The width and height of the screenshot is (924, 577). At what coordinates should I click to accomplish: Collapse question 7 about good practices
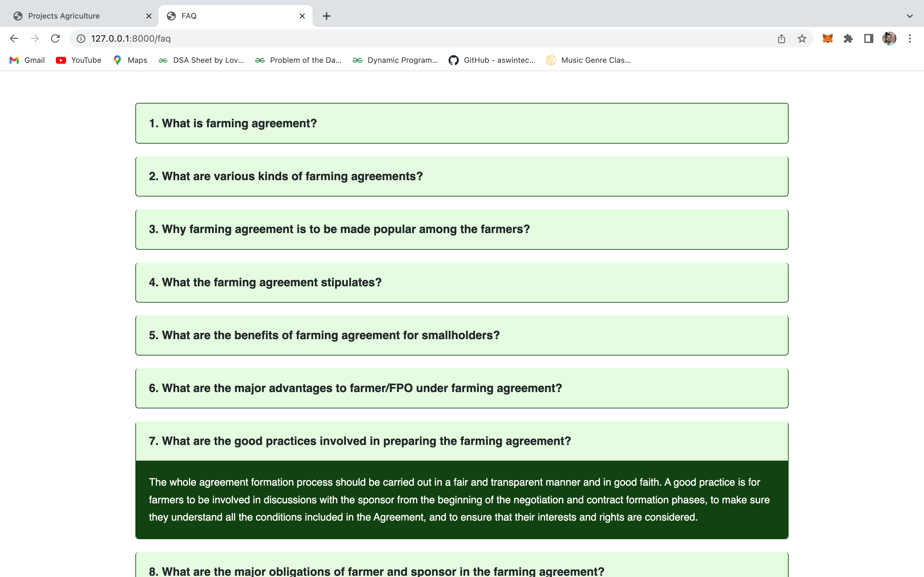click(x=461, y=441)
